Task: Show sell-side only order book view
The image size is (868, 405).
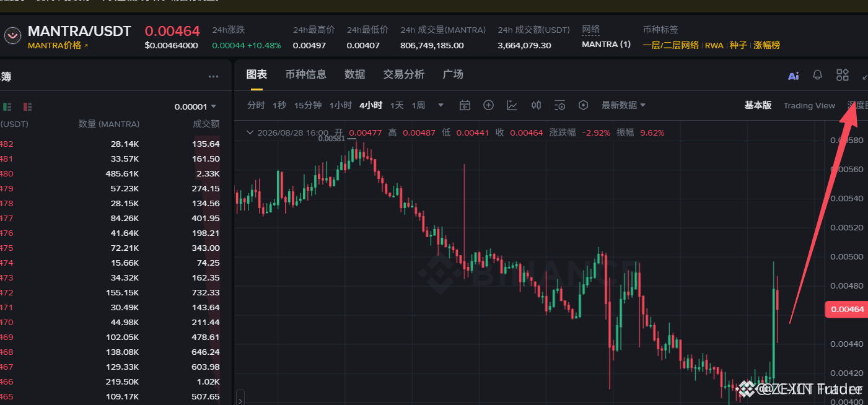Action: [x=27, y=107]
